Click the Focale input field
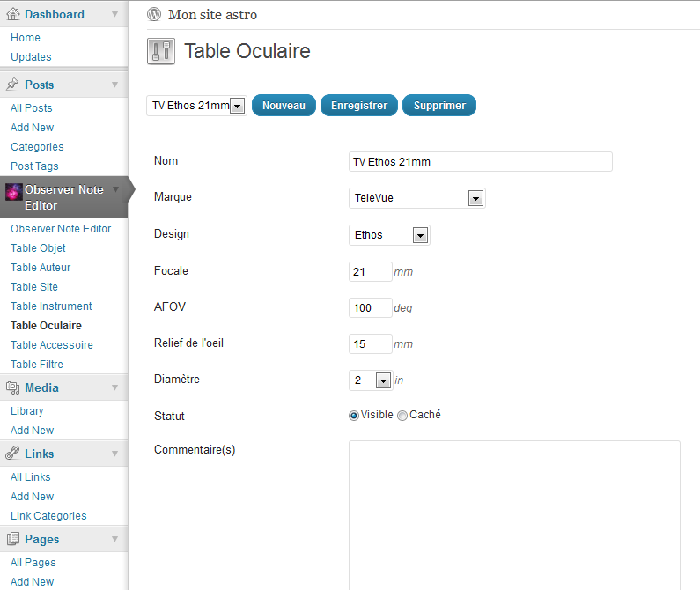 coord(370,272)
